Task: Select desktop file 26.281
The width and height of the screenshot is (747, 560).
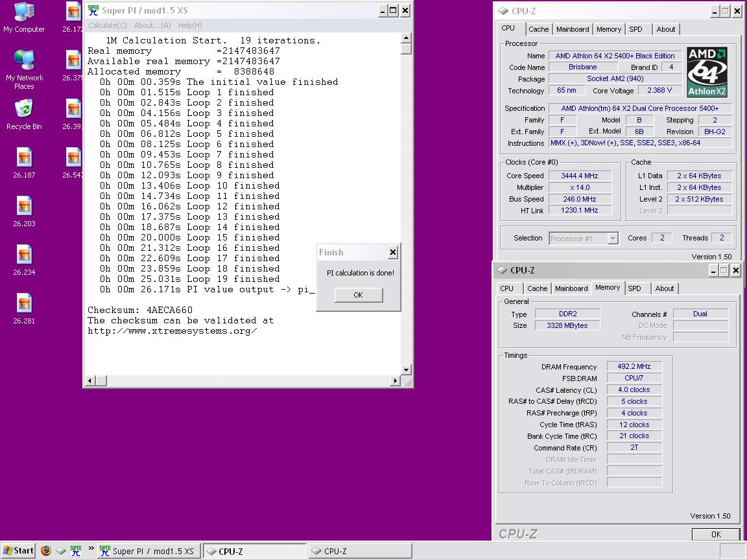Action: point(24,309)
